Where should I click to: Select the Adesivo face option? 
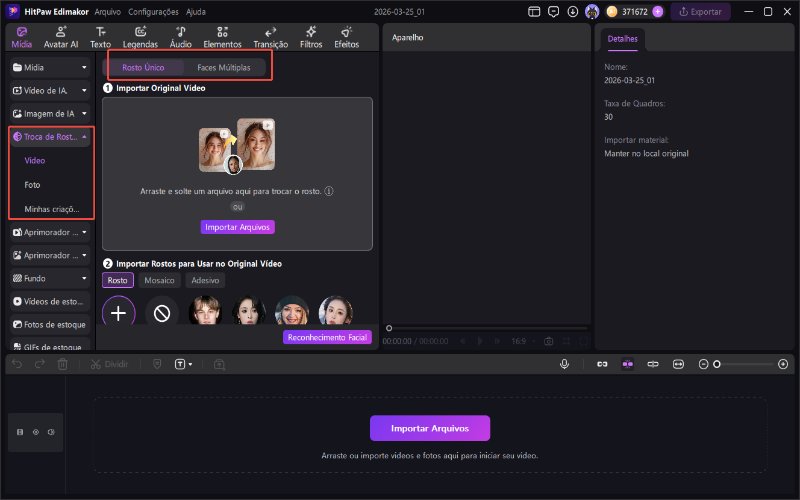204,281
